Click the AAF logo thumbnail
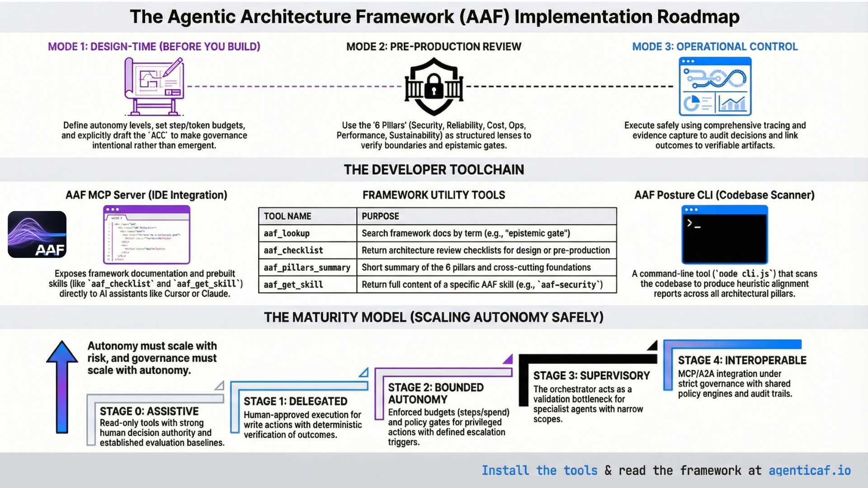The image size is (868, 488). tap(36, 235)
